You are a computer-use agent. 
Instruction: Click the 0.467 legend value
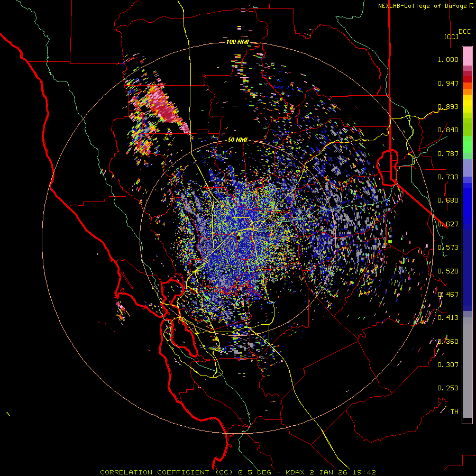pos(448,295)
